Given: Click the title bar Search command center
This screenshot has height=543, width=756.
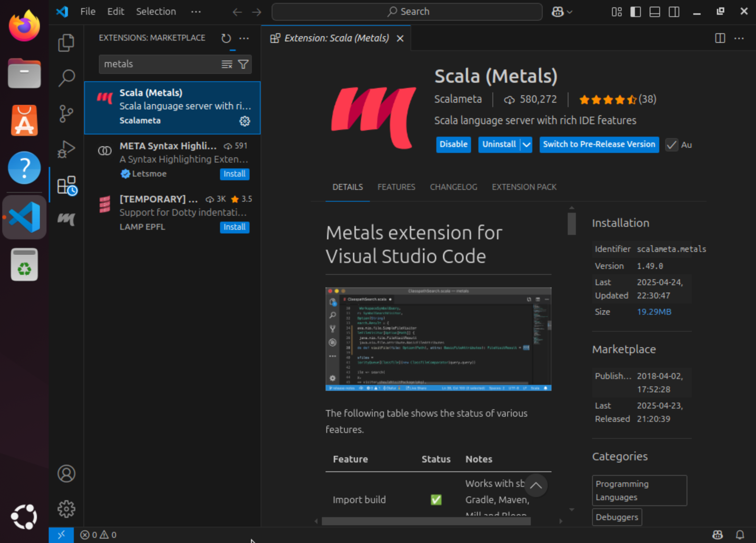Looking at the screenshot, I should pyautogui.click(x=407, y=12).
